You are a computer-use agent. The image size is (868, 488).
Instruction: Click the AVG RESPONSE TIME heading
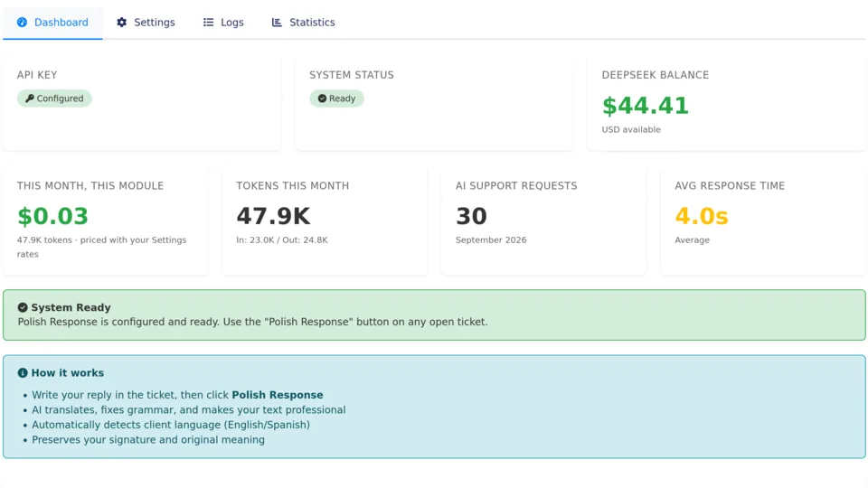730,186
